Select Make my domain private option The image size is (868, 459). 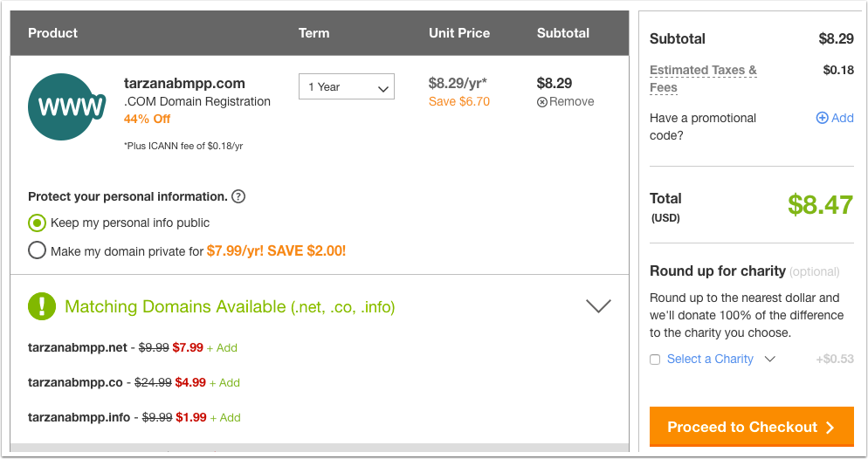pos(37,250)
